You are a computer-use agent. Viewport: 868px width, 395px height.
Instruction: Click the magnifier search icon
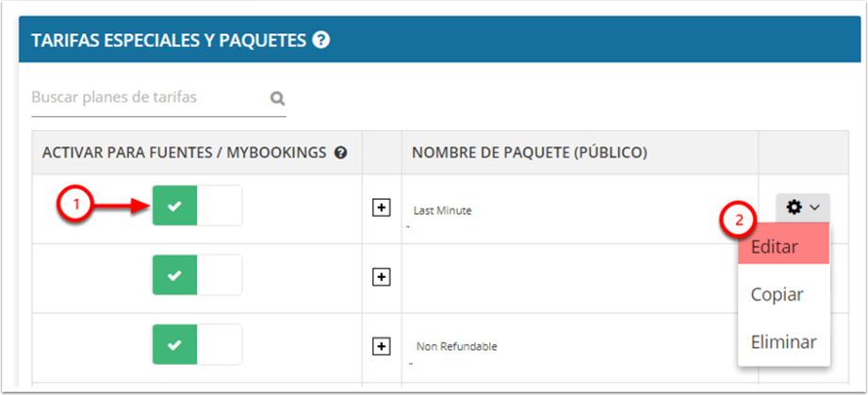(x=277, y=97)
